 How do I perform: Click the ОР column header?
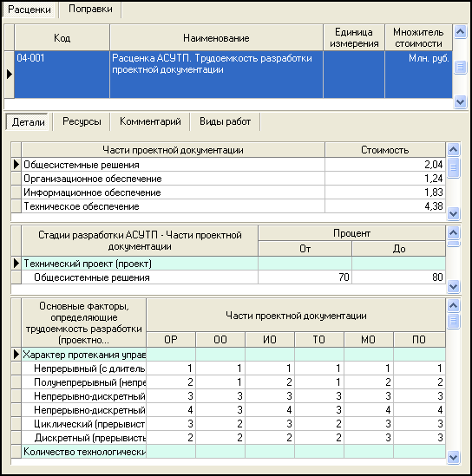(x=171, y=339)
